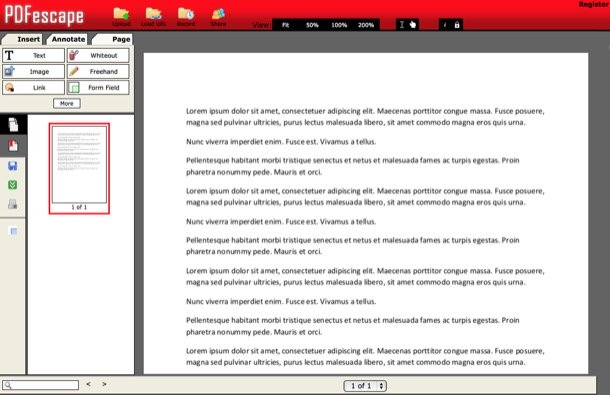This screenshot has width=610, height=395.
Task: Click the More tools button
Action: coord(67,104)
